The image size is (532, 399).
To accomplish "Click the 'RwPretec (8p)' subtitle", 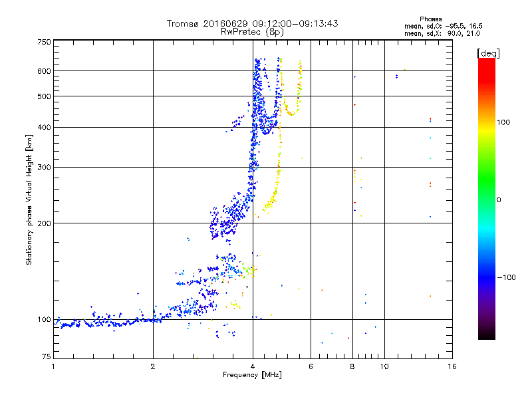I will (252, 32).
